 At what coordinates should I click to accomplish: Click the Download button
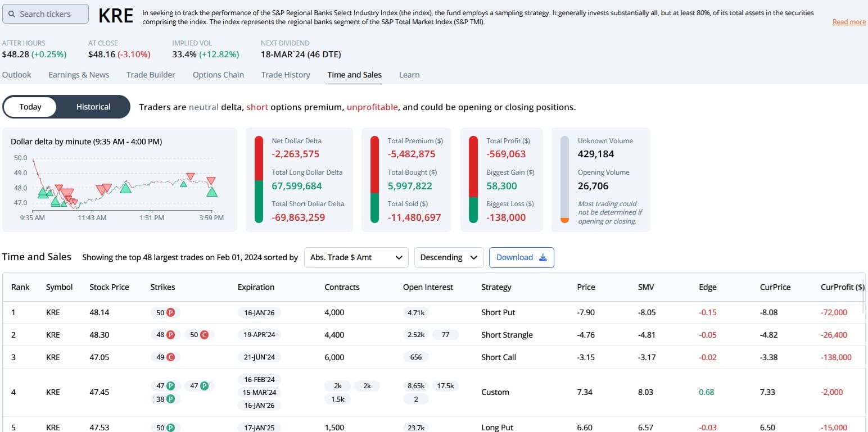pos(522,257)
